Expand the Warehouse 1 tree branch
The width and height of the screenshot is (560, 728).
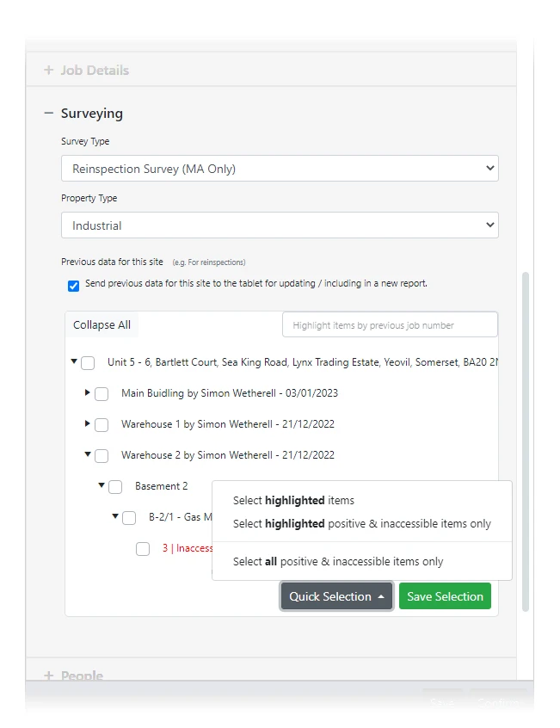pos(87,424)
